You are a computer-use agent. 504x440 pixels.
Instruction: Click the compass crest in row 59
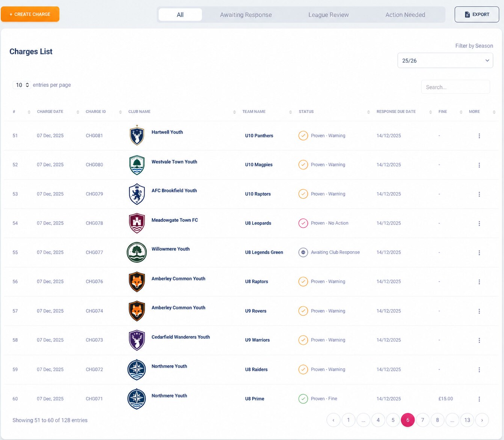pyautogui.click(x=137, y=369)
